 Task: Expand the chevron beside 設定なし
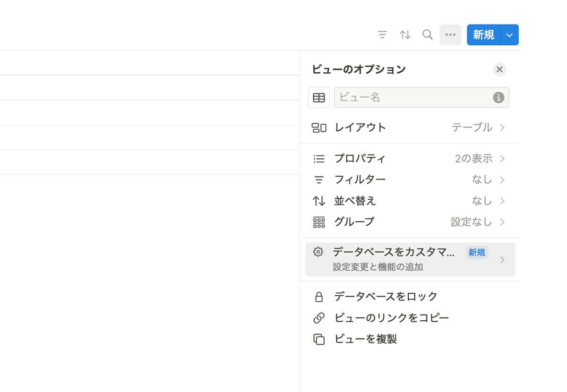[502, 222]
